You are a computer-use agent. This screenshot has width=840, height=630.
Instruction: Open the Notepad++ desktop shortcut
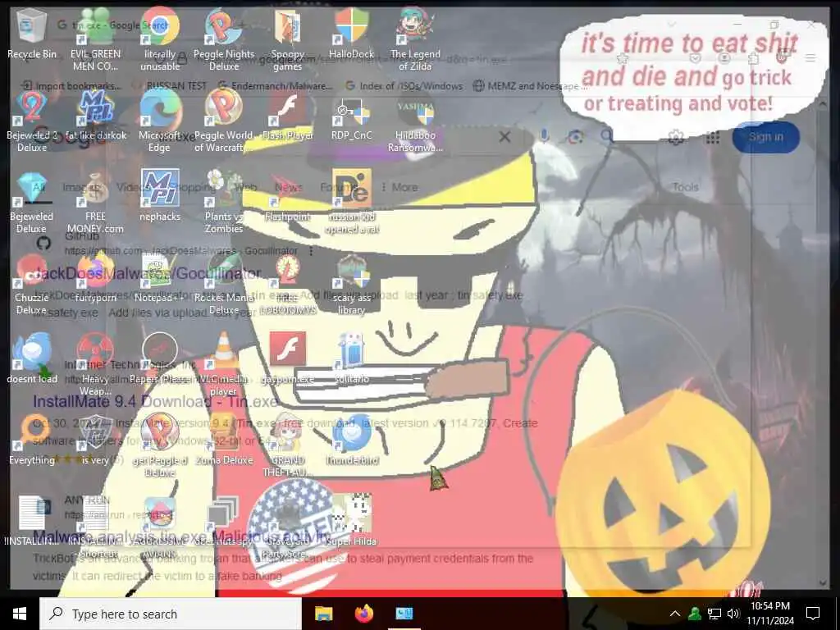point(160,277)
